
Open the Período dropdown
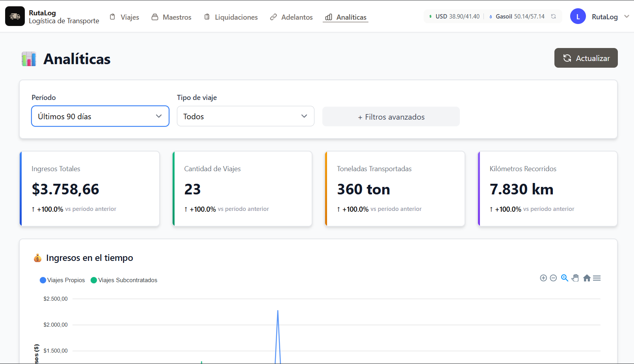tap(100, 116)
